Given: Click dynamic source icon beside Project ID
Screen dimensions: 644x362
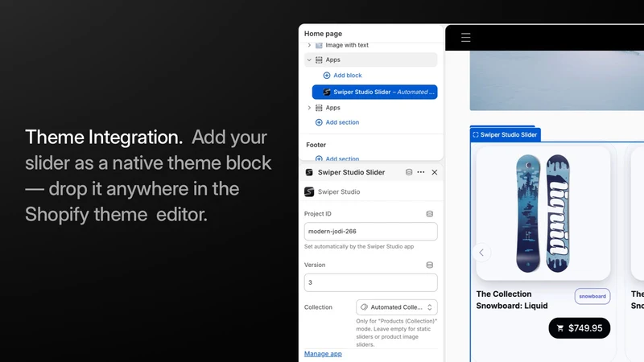Looking at the screenshot, I should coord(430,214).
